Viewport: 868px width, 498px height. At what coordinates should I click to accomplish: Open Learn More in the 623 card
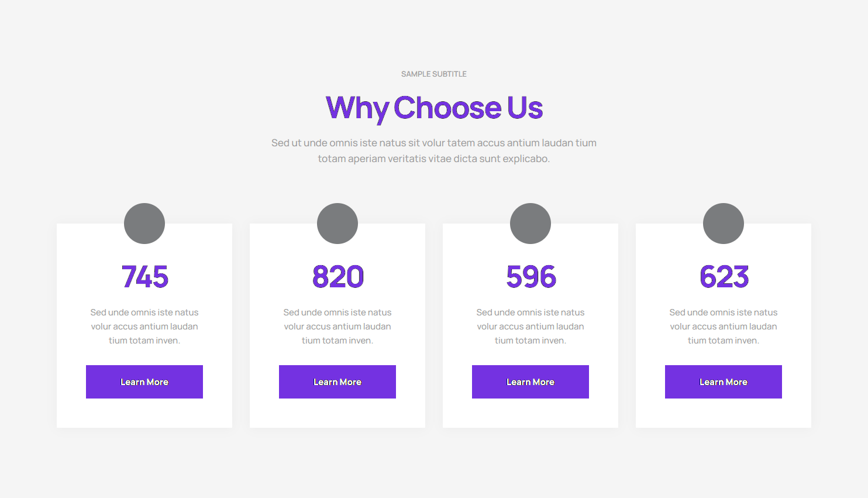pyautogui.click(x=724, y=382)
